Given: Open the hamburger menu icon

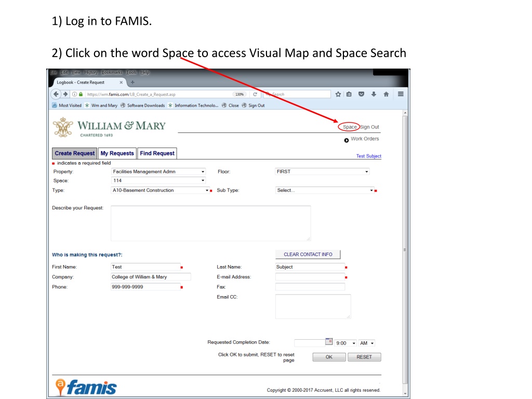Looking at the screenshot, I should point(401,94).
